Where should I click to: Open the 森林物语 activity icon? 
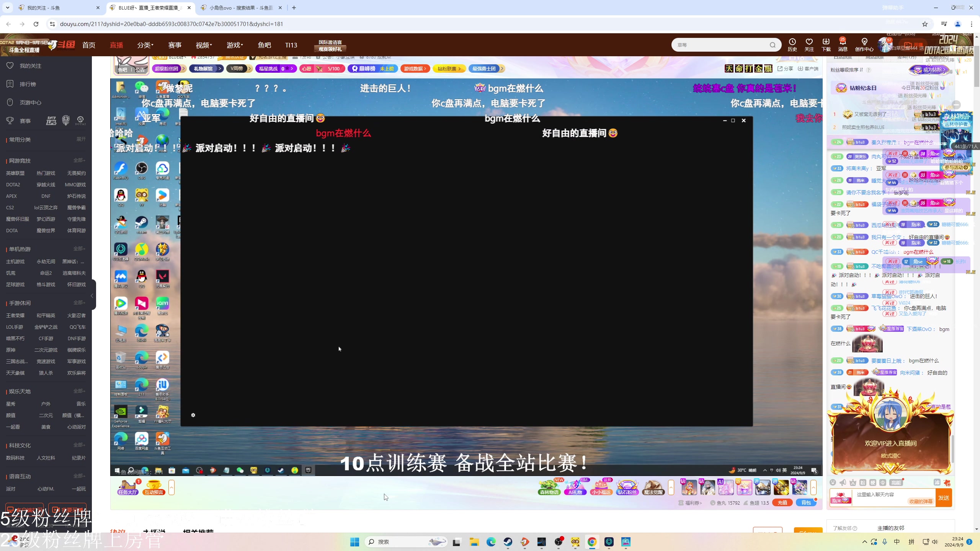point(549,487)
